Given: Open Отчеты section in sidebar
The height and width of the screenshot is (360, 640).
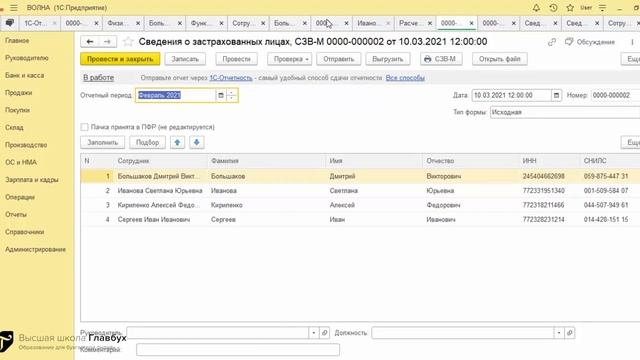Looking at the screenshot, I should click(16, 215).
